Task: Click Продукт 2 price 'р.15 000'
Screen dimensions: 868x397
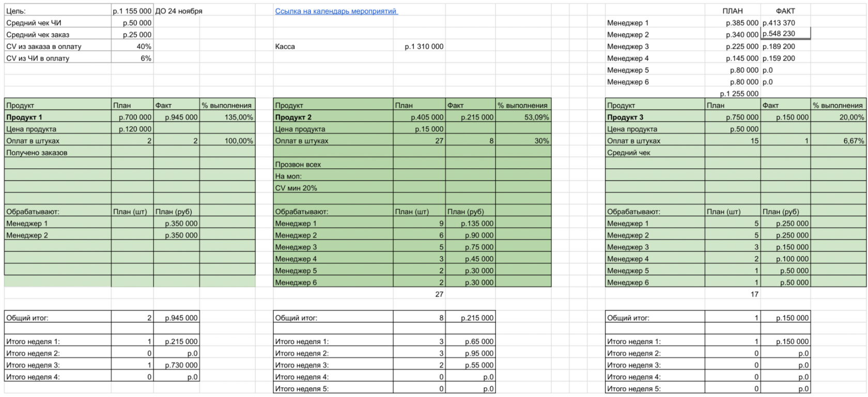Action: (420, 129)
